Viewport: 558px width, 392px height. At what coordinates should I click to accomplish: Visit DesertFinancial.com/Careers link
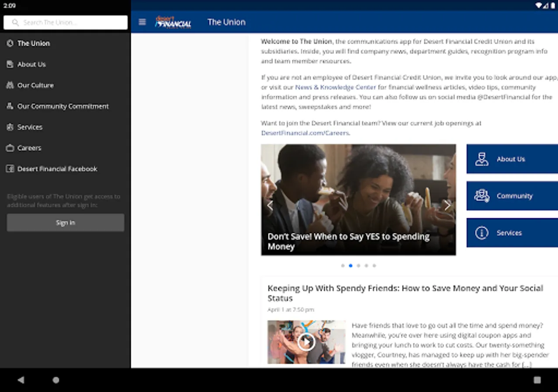point(305,133)
